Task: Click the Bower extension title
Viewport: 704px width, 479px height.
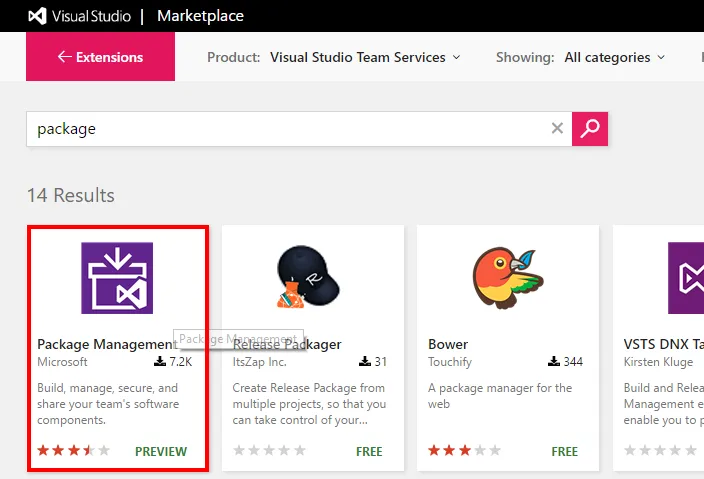Action: click(448, 344)
